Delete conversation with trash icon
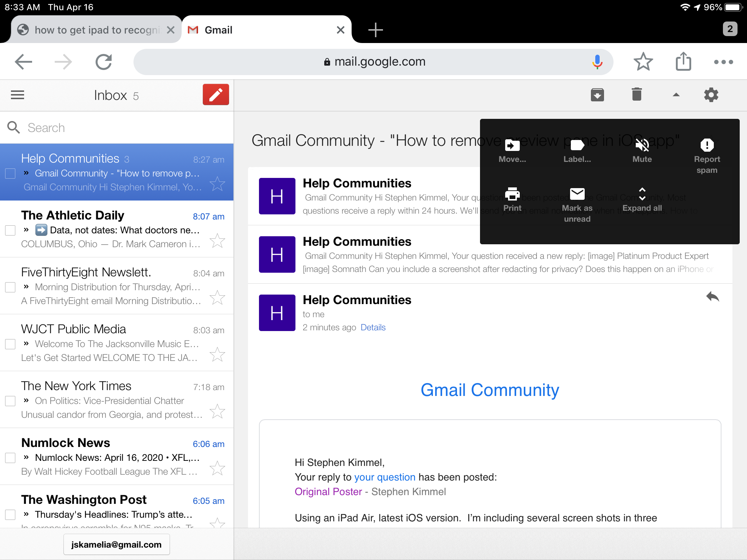This screenshot has width=747, height=560. click(636, 94)
